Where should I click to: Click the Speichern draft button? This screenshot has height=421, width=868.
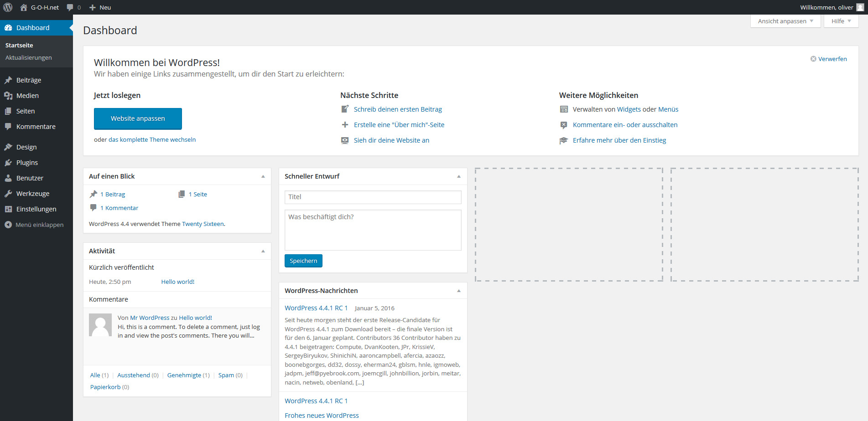(x=303, y=261)
